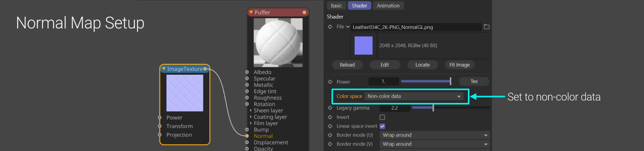Screen dimensions: 644x151
Task: Click the Reload button
Action: tap(347, 65)
